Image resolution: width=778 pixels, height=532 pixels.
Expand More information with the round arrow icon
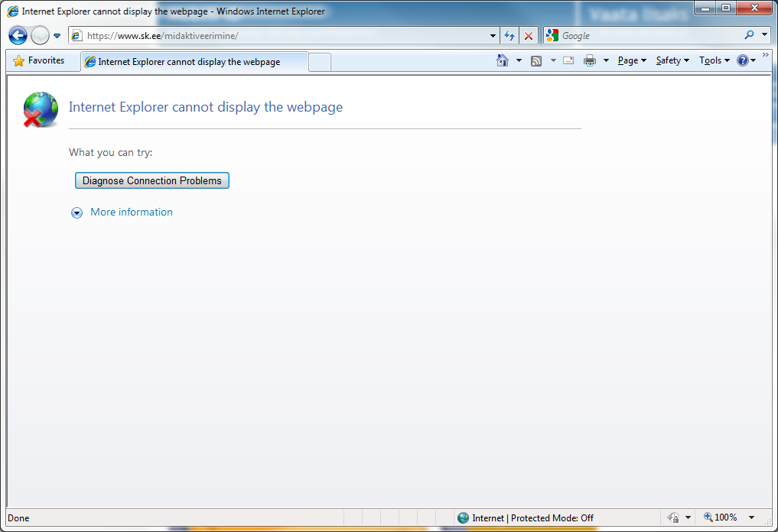point(77,212)
